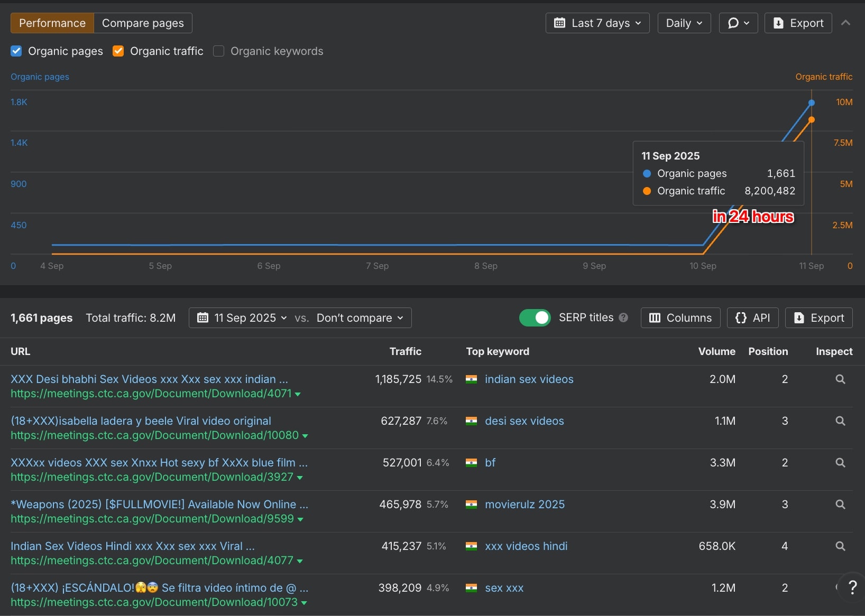The width and height of the screenshot is (865, 616).
Task: Open the help bubble at bottom right
Action: click(x=853, y=587)
